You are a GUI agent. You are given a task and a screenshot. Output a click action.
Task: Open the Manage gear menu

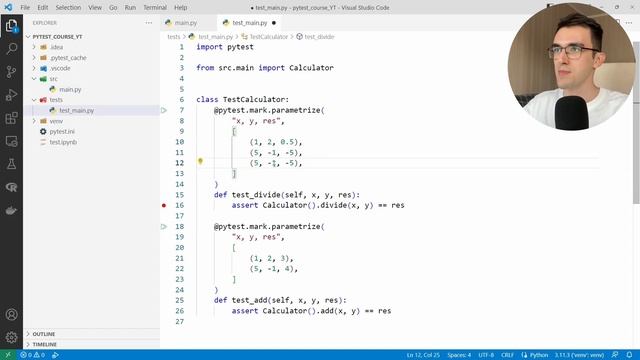click(11, 337)
